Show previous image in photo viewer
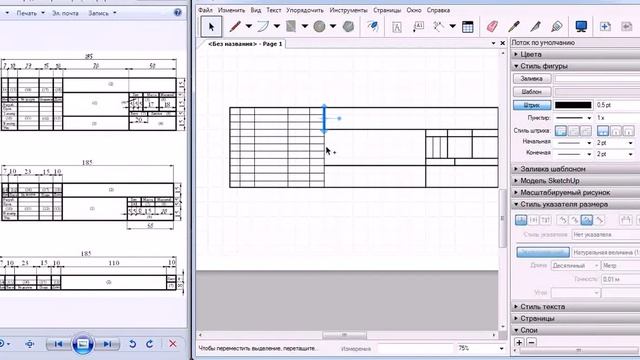Image resolution: width=640 pixels, height=360 pixels. click(x=58, y=344)
